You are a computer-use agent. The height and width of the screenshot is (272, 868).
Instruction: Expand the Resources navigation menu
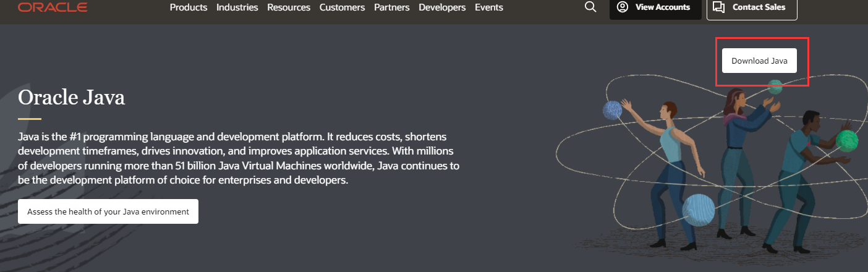[289, 7]
